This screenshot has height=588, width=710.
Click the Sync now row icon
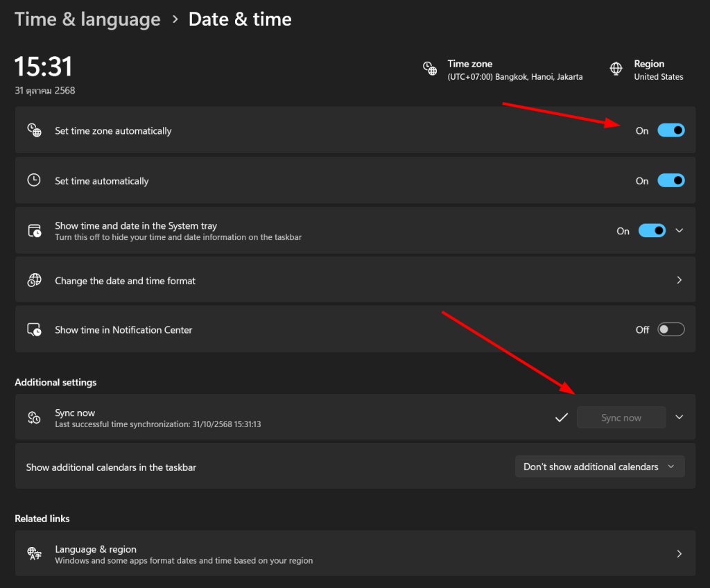34,417
